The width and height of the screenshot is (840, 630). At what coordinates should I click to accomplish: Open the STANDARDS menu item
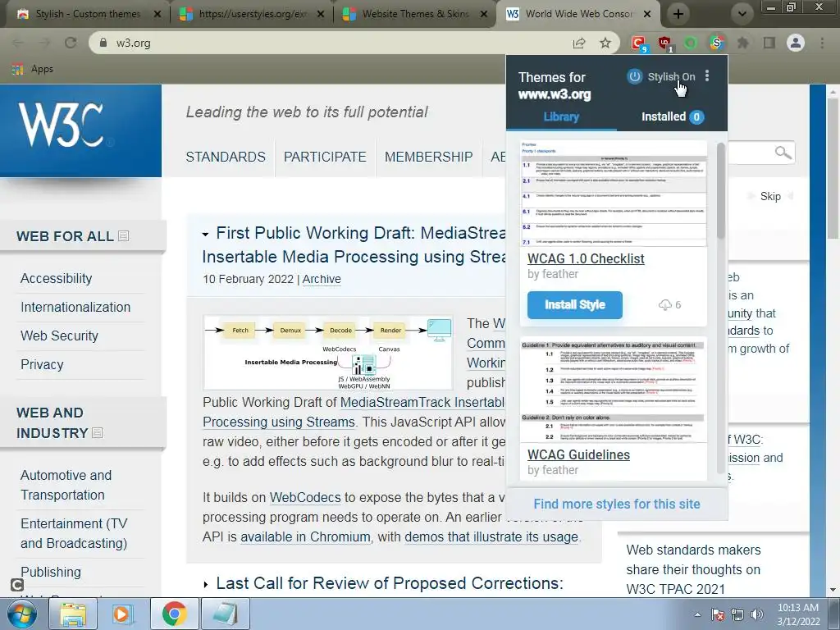pos(226,157)
